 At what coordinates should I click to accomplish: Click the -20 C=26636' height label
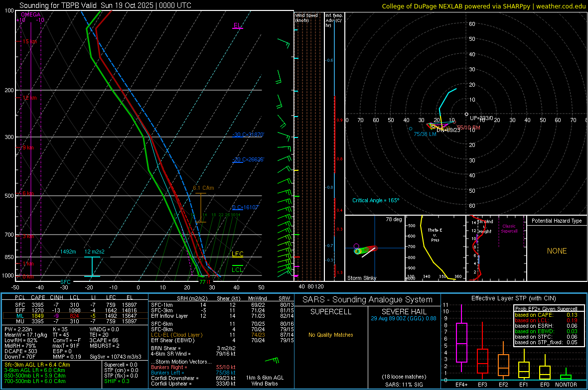(x=248, y=159)
